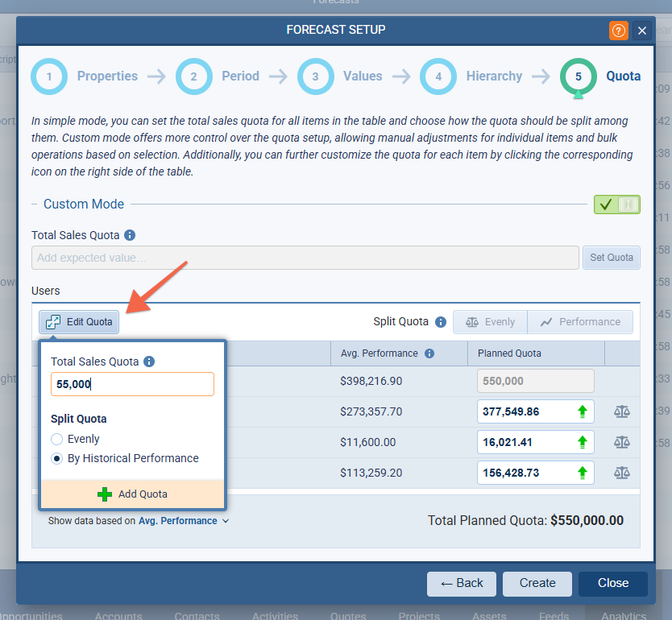The width and height of the screenshot is (672, 620).
Task: Click balance scale icon for the 377,549.86 row
Action: (x=621, y=411)
